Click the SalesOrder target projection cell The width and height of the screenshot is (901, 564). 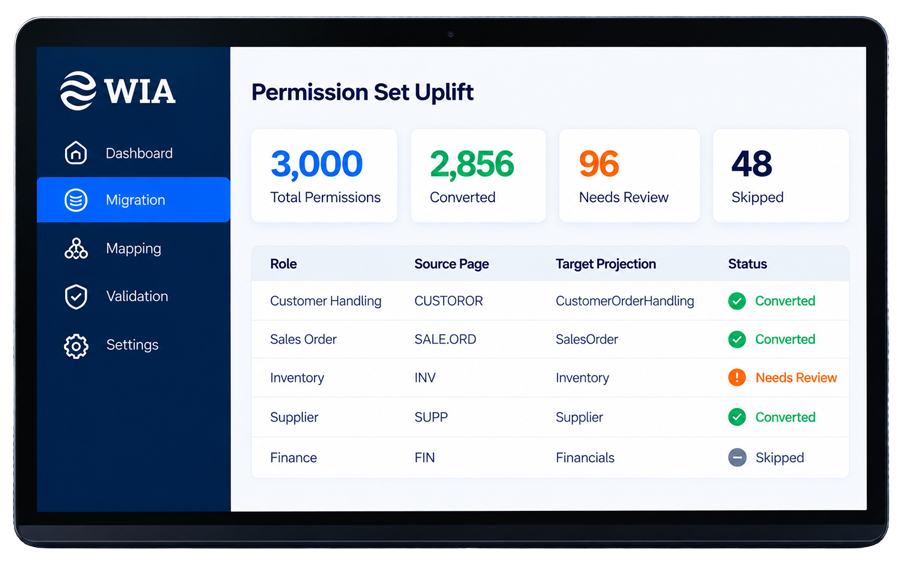coord(587,339)
